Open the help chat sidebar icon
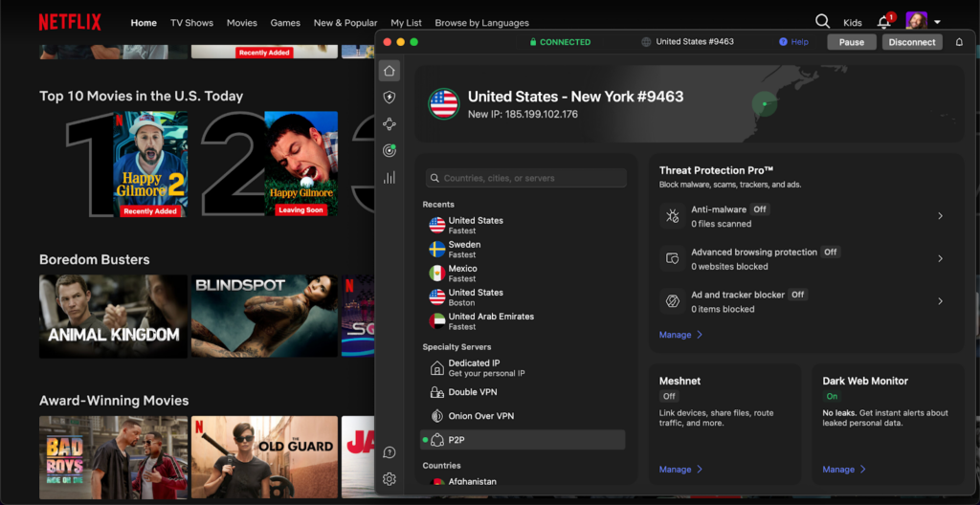The width and height of the screenshot is (980, 505). tap(389, 452)
